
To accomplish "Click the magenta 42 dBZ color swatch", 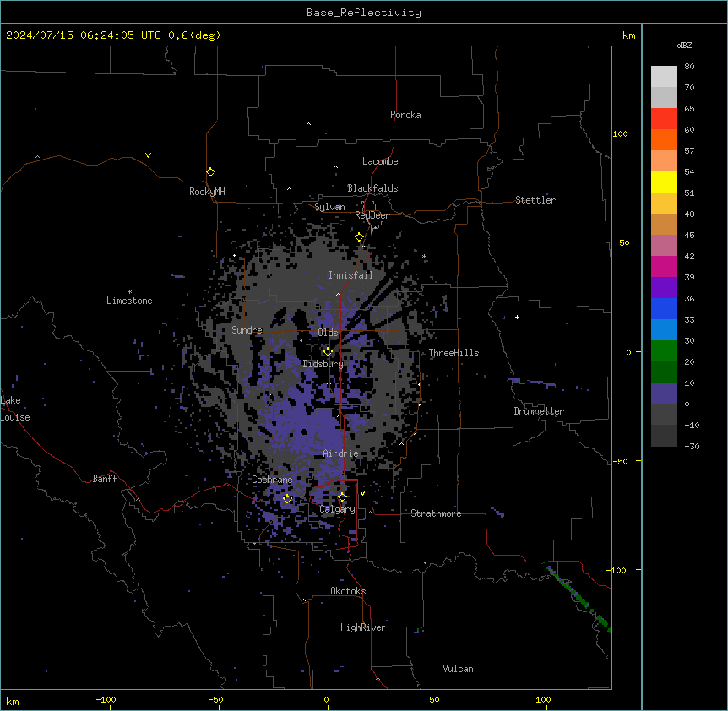I will tap(664, 266).
